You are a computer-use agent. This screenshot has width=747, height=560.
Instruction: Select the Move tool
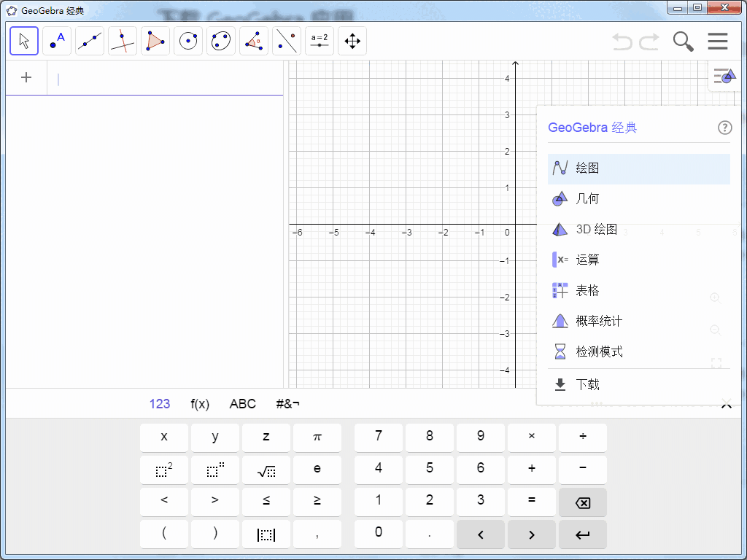tap(23, 41)
